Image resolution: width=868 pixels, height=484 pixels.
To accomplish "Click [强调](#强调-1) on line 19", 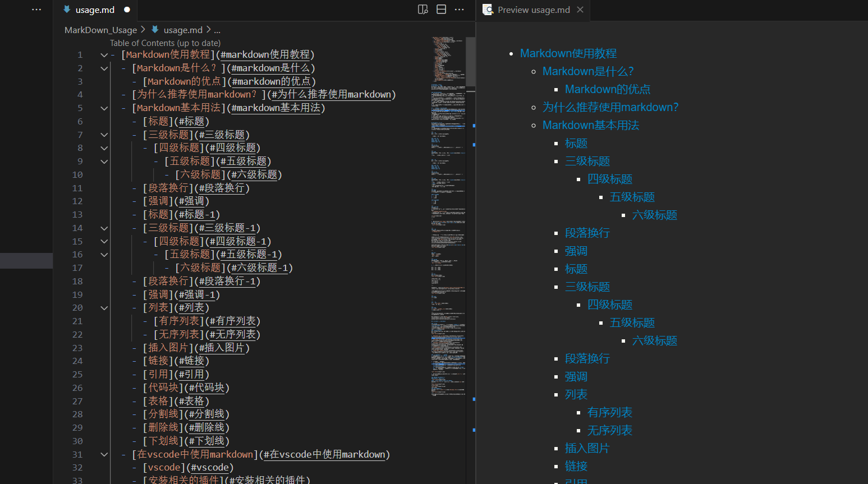I will point(181,295).
